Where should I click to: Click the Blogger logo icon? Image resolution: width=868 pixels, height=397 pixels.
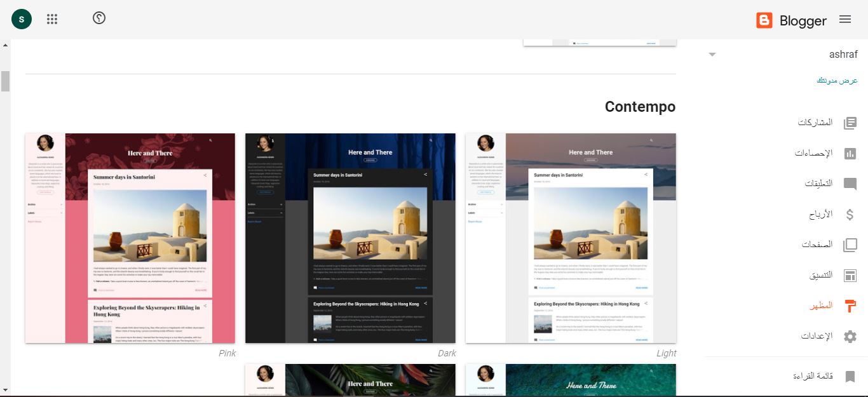coord(764,20)
